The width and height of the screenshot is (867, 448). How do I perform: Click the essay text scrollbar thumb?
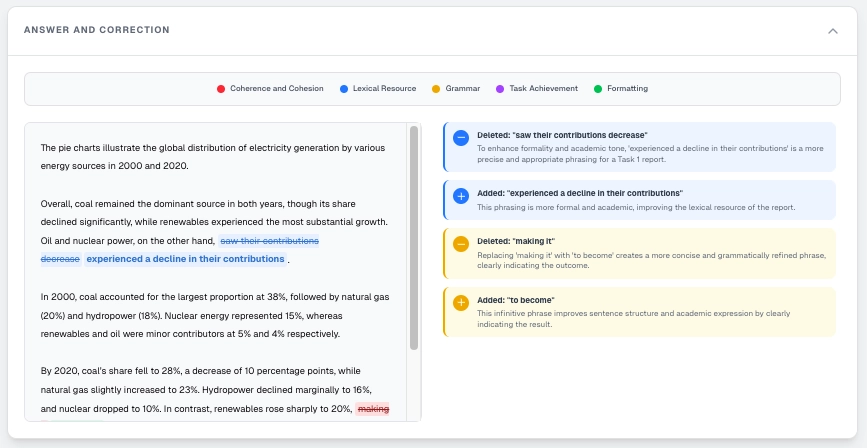point(413,237)
